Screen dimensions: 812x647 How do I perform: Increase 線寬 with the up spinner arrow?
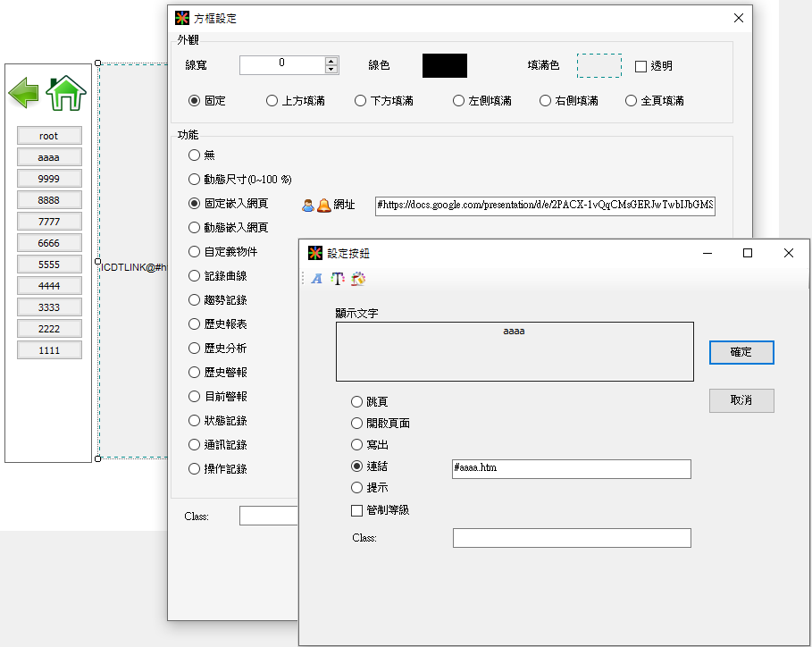point(331,61)
